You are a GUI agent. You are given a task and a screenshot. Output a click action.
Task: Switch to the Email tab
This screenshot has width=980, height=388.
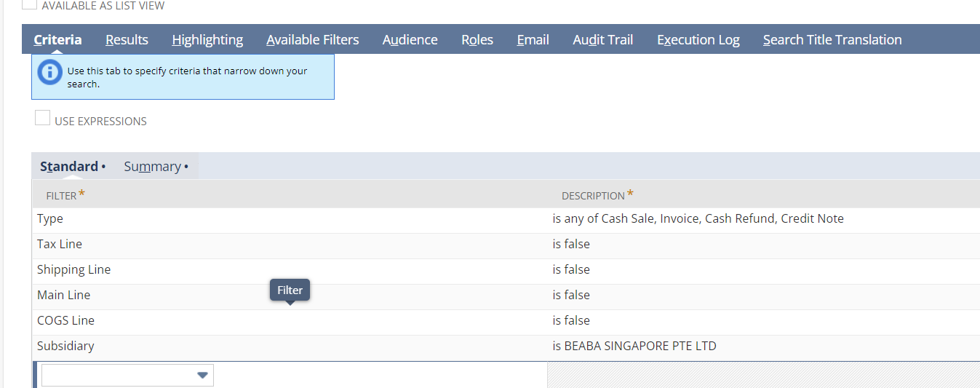[533, 40]
